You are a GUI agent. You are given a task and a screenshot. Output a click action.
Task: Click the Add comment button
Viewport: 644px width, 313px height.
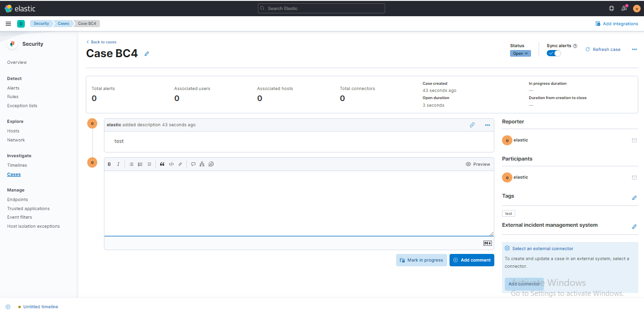tap(472, 260)
